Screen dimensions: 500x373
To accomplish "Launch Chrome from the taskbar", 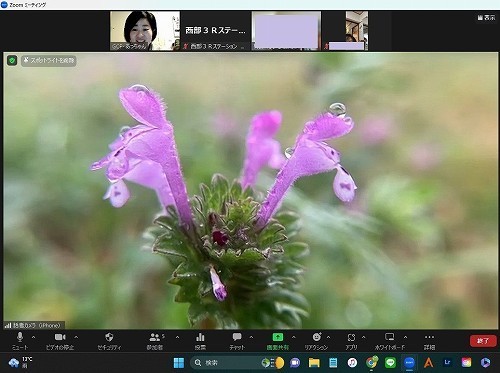I will [371, 362].
